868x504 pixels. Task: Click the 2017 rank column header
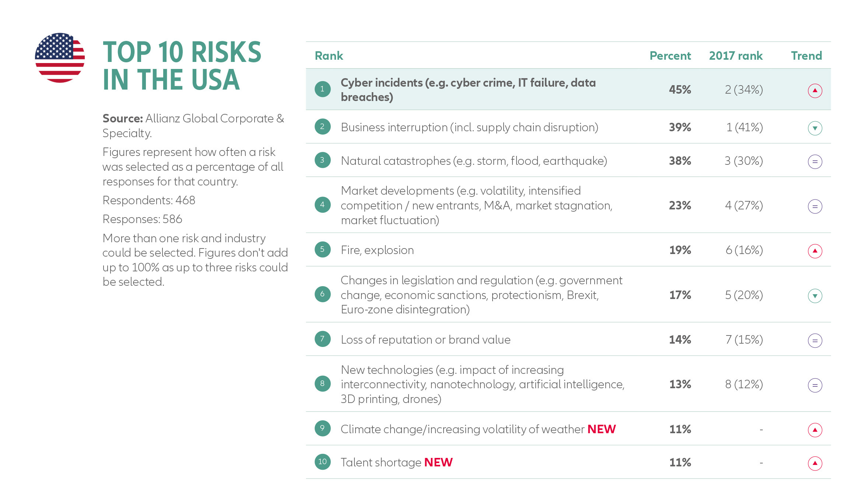coord(735,56)
